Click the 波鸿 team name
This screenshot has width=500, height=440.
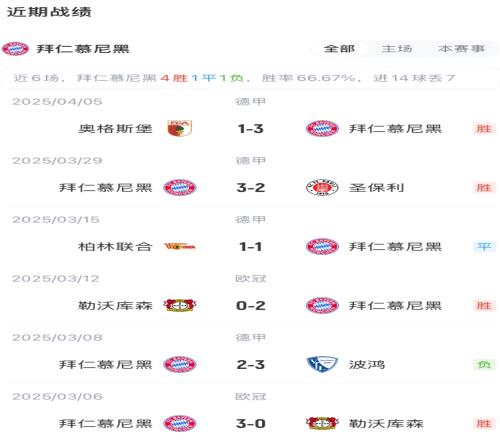[367, 364]
